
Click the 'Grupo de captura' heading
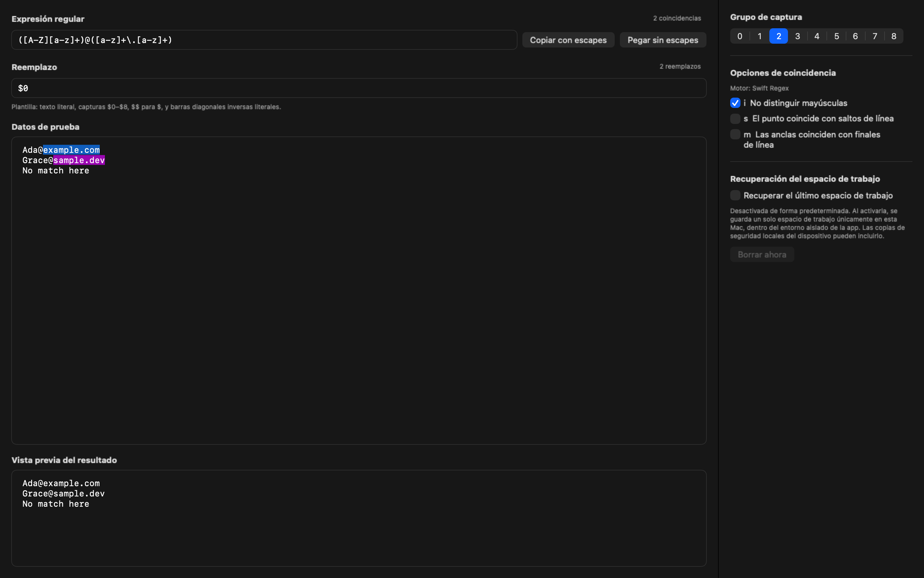[766, 17]
